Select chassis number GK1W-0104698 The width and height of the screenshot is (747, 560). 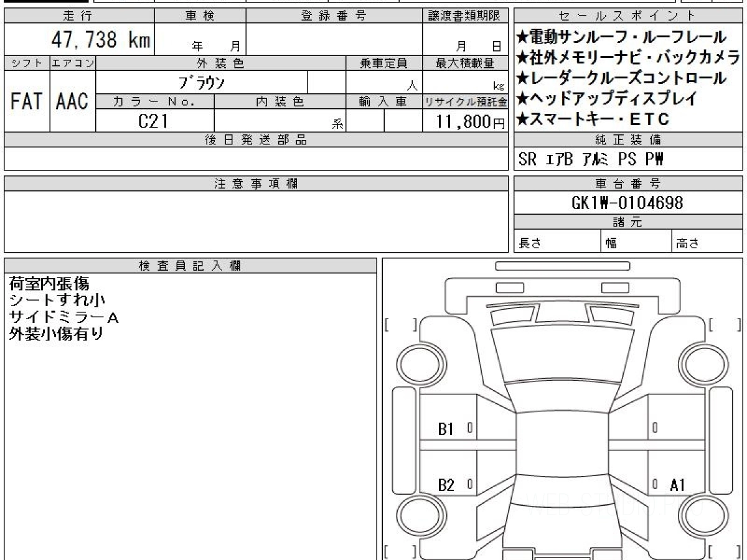[x=627, y=203]
